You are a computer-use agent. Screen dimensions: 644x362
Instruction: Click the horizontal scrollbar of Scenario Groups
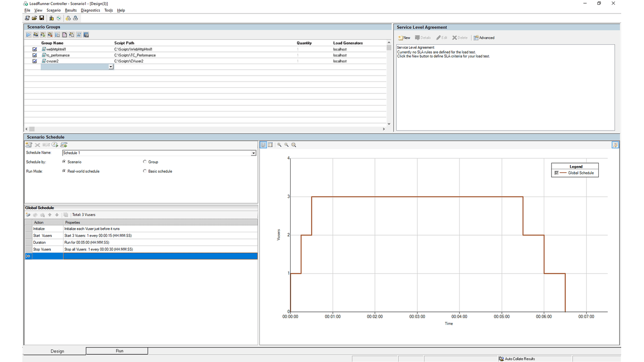pos(206,129)
